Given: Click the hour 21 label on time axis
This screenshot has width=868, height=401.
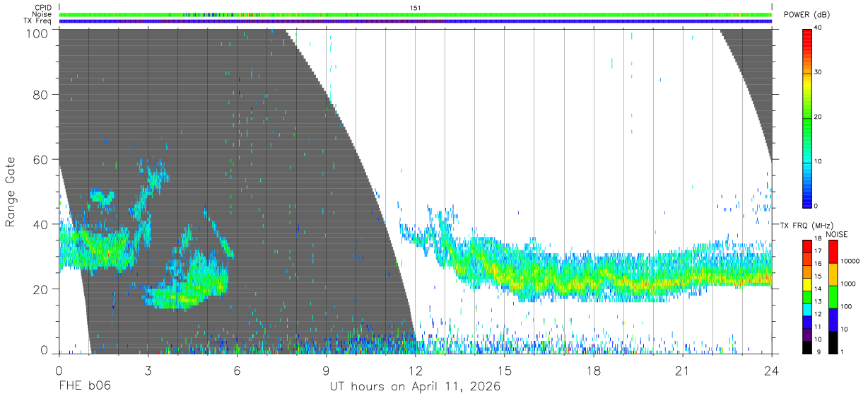Looking at the screenshot, I should click(683, 371).
